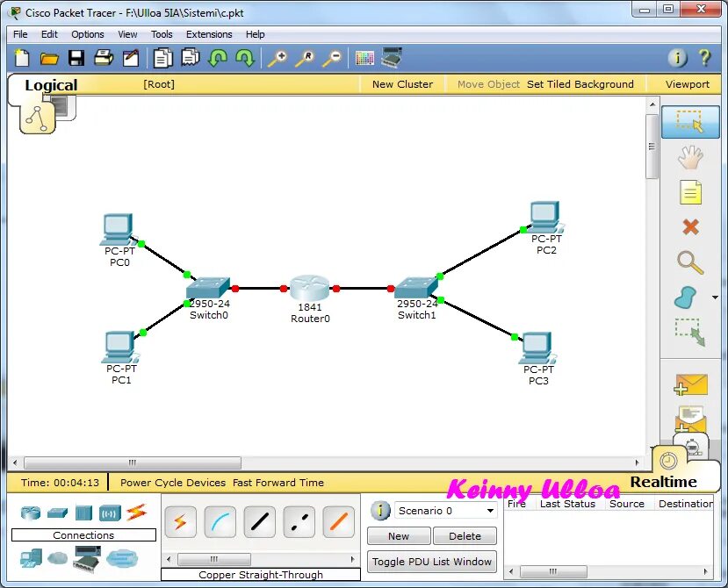The width and height of the screenshot is (728, 588).
Task: Open the Help menu
Action: (255, 34)
